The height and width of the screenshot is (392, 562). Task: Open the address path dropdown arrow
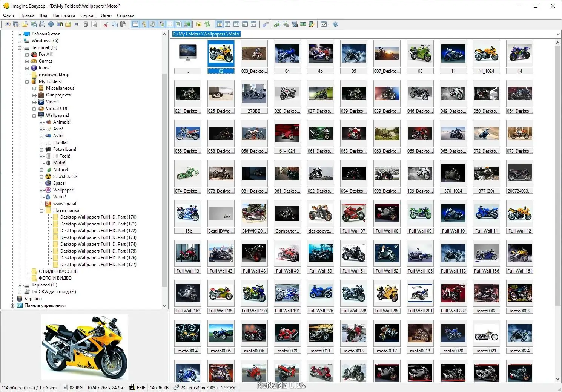point(558,34)
